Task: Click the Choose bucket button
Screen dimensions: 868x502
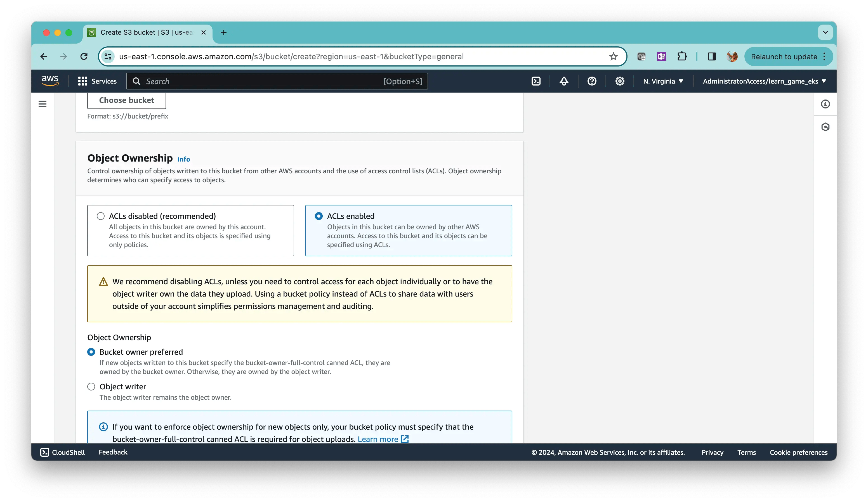Action: pos(126,100)
